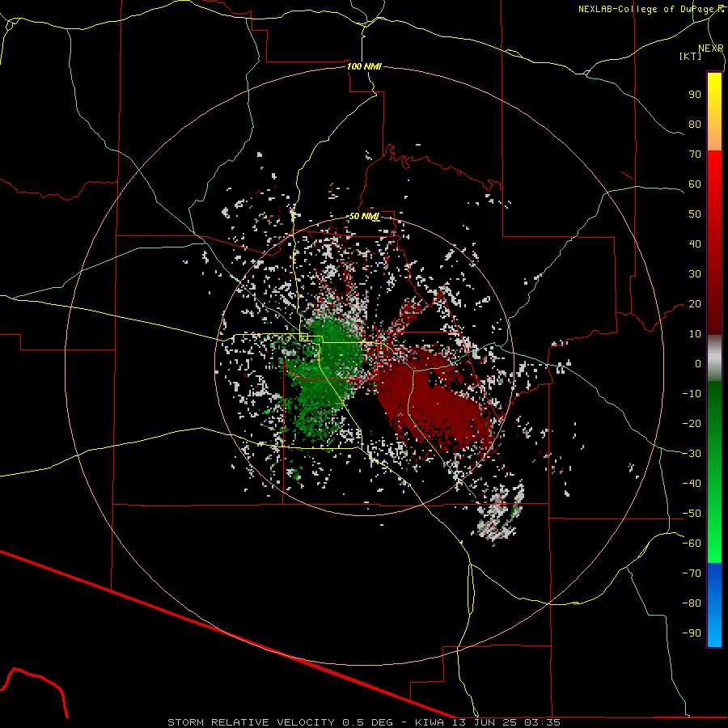Click the -30 scale label
Screen dimensions: 728x728
[x=692, y=454]
